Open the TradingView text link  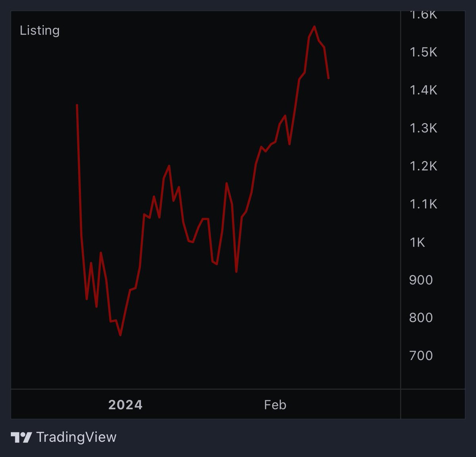pyautogui.click(x=76, y=437)
